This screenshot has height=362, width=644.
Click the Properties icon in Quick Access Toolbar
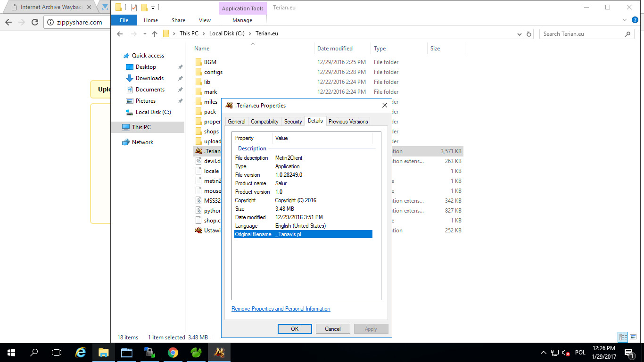[x=134, y=7]
